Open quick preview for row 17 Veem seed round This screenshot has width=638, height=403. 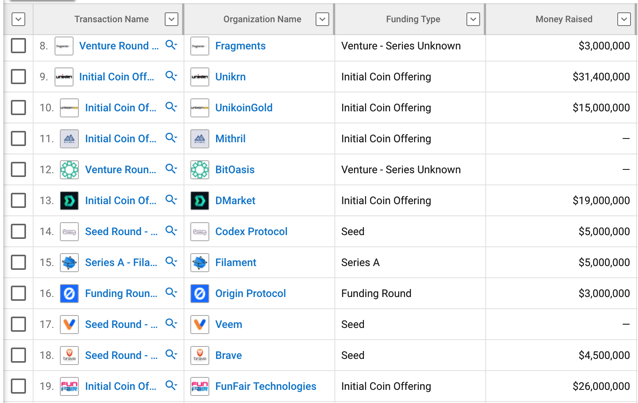tap(171, 323)
